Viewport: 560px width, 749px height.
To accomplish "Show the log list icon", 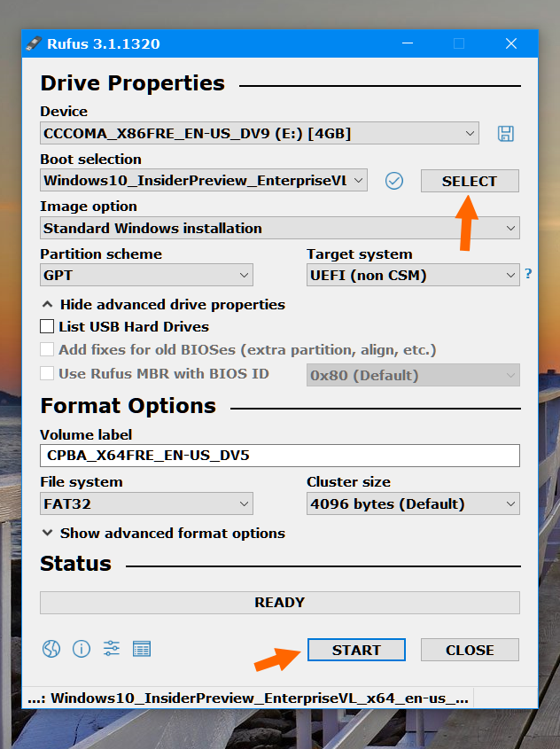I will click(141, 649).
